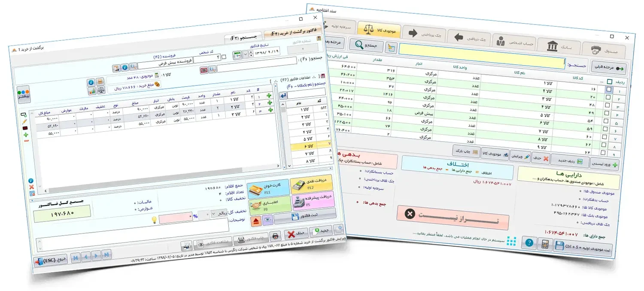Open the invoice date dropdown arrow

tap(246, 54)
